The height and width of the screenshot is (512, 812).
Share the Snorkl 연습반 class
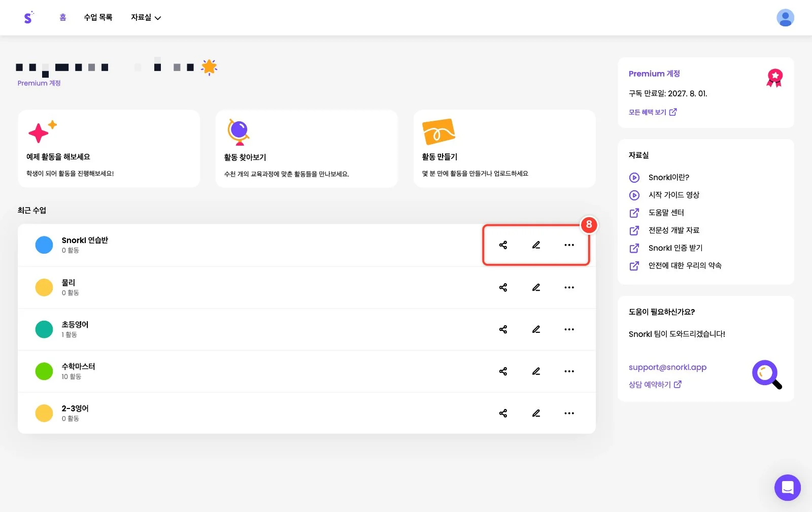pos(503,245)
